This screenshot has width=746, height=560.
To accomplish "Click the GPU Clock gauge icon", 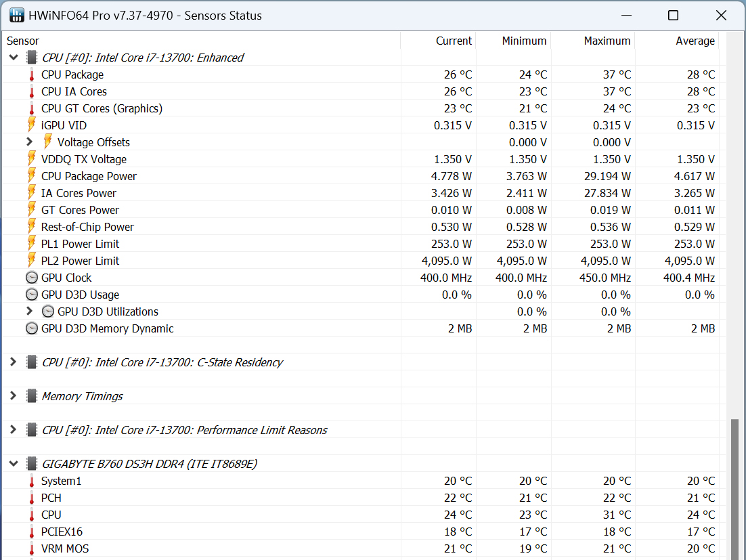I will (x=32, y=278).
